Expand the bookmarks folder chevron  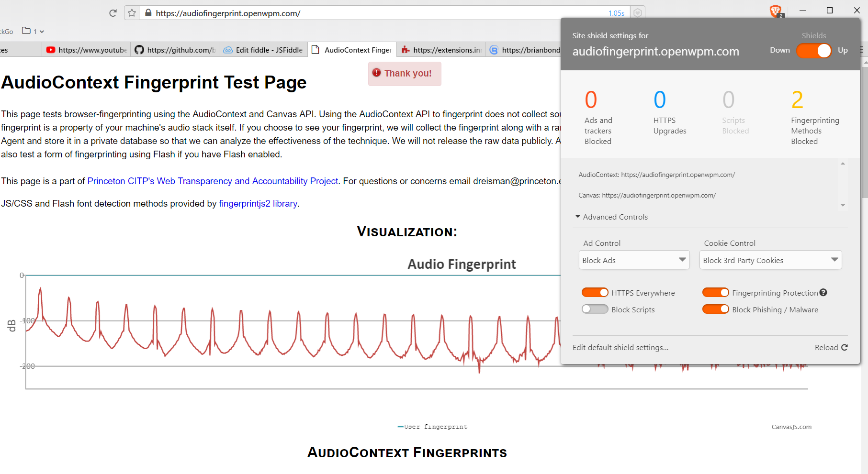point(42,32)
